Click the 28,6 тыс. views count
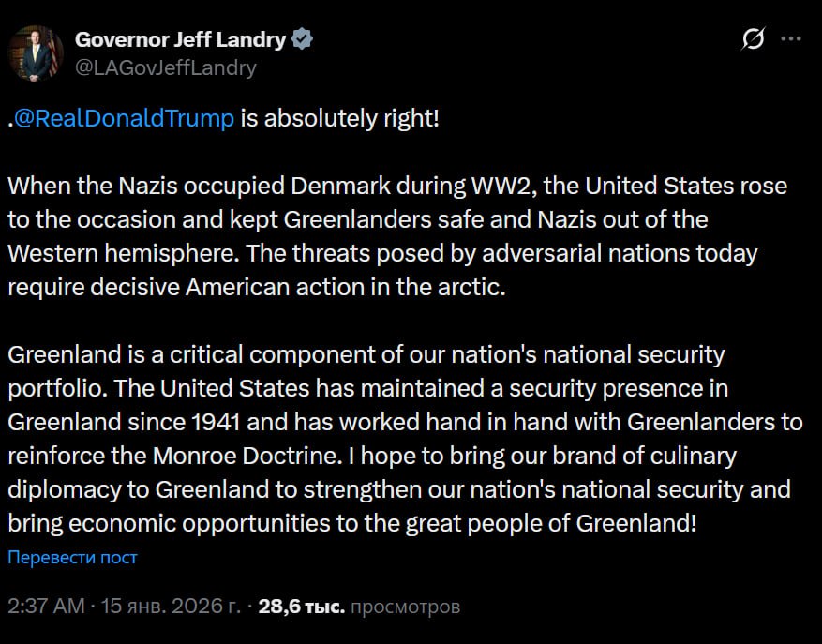The width and height of the screenshot is (822, 644). click(x=301, y=607)
